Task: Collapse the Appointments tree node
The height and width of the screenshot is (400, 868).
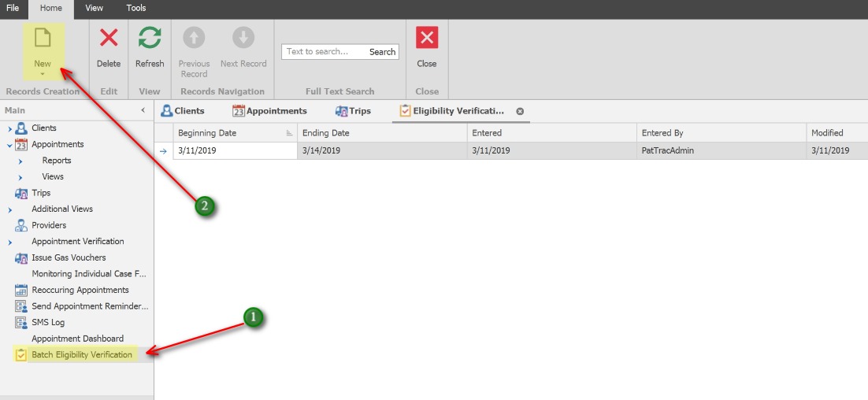Action: (9, 146)
